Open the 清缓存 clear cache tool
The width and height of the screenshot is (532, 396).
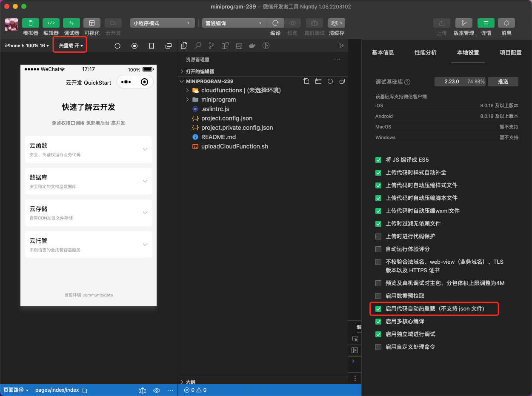[336, 23]
